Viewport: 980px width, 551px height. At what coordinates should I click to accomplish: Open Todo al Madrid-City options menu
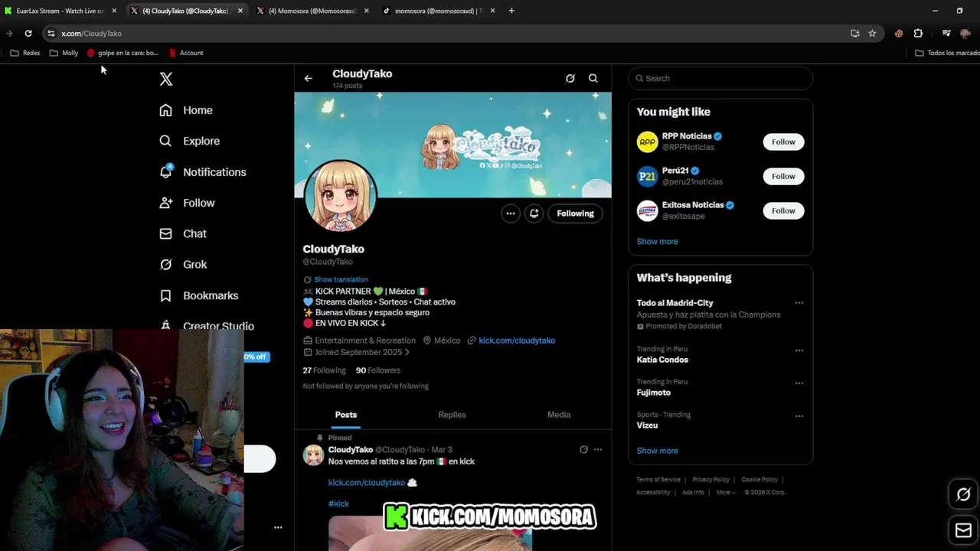[x=799, y=303]
